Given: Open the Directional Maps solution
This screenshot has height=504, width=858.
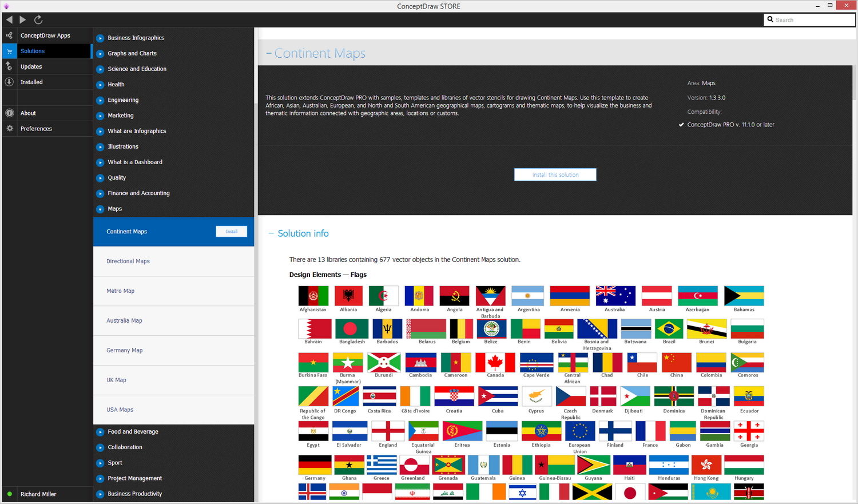Looking at the screenshot, I should 173,261.
